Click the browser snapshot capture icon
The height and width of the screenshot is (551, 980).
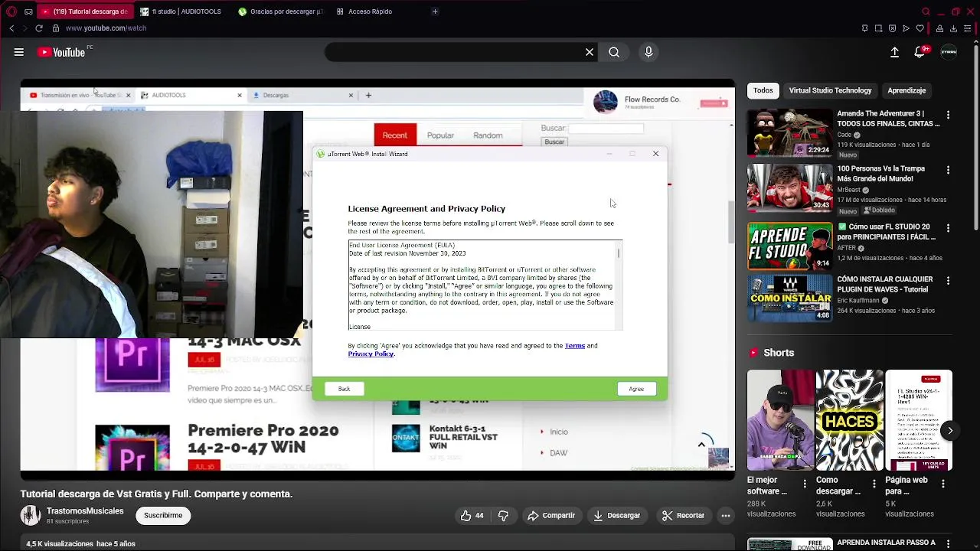878,28
